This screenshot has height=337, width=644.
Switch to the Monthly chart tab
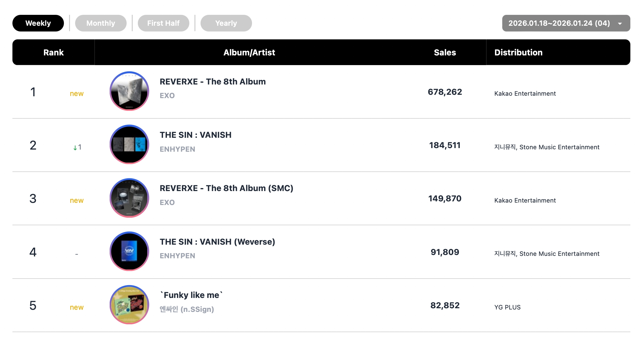(x=101, y=23)
